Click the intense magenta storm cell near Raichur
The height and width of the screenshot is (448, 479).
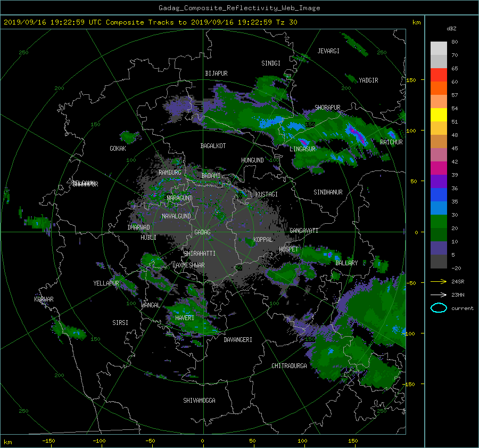coord(357,135)
